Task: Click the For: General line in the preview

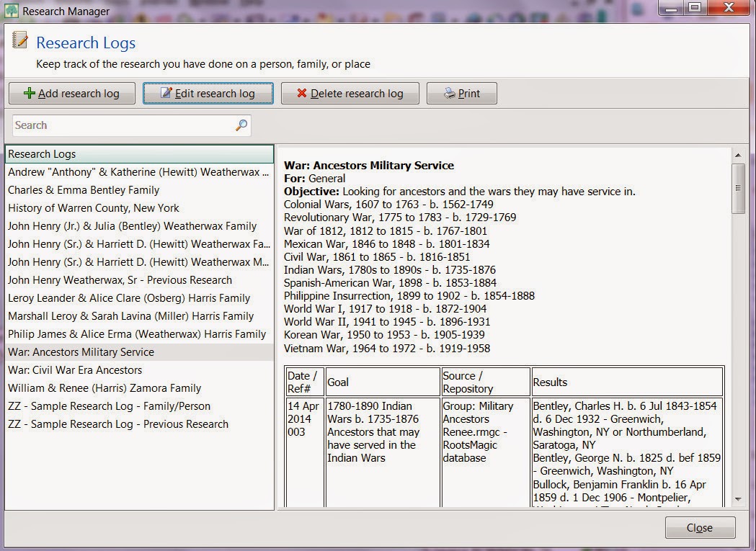Action: (x=314, y=179)
